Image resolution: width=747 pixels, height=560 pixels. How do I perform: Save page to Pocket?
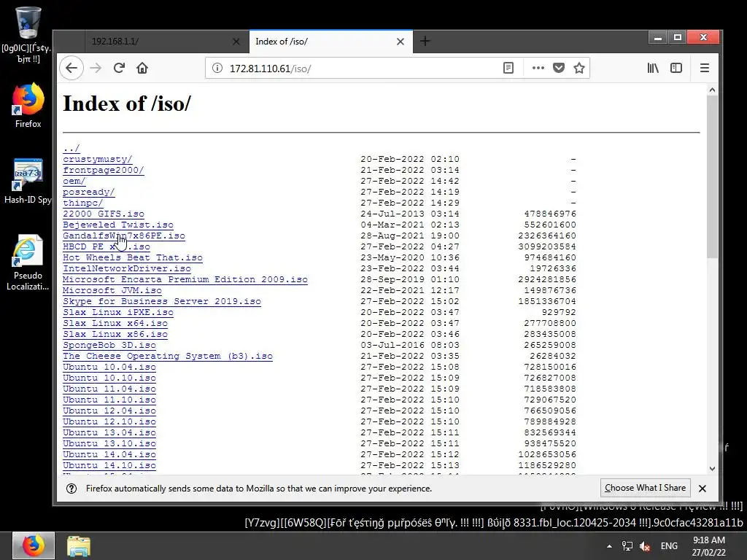[x=559, y=68]
